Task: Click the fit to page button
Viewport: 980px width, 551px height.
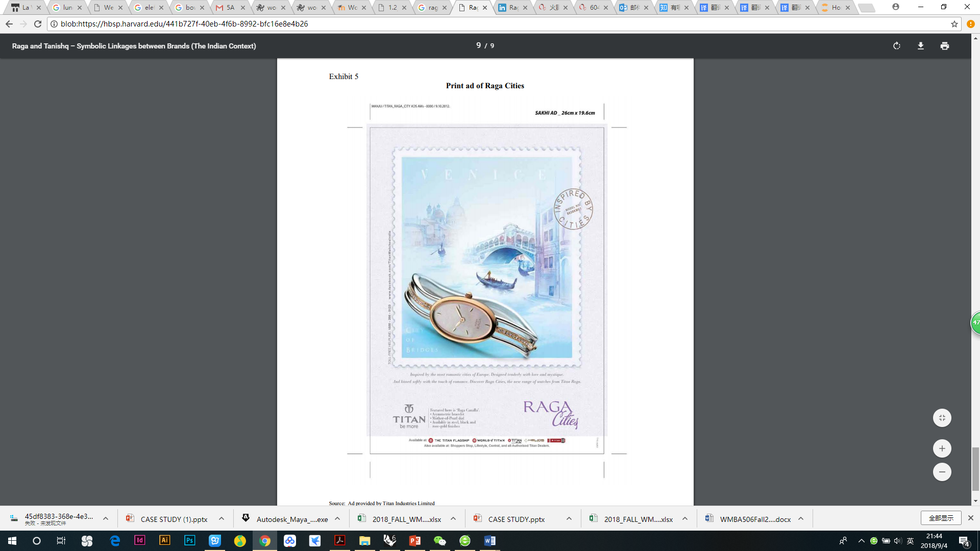Action: (x=942, y=418)
